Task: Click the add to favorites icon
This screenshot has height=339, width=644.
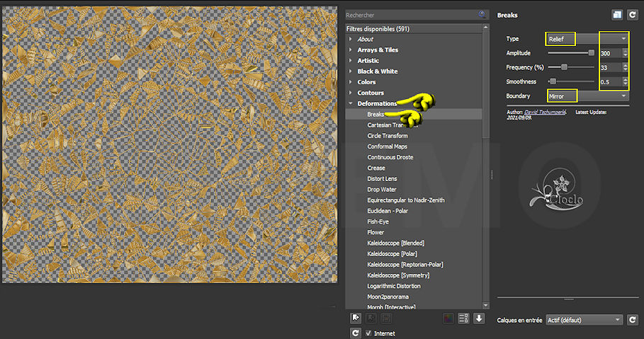Action: pyautogui.click(x=356, y=318)
